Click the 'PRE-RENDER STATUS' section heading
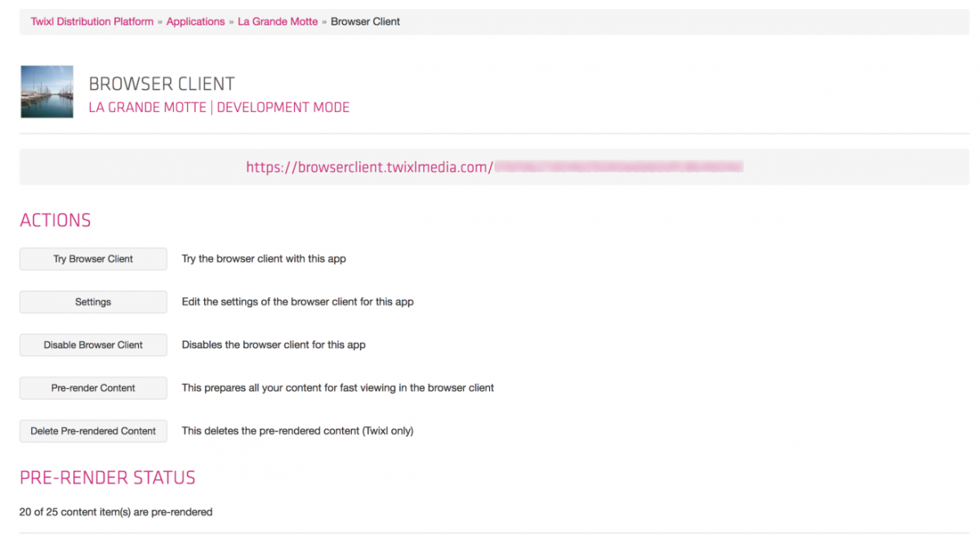This screenshot has width=980, height=544. pyautogui.click(x=107, y=478)
